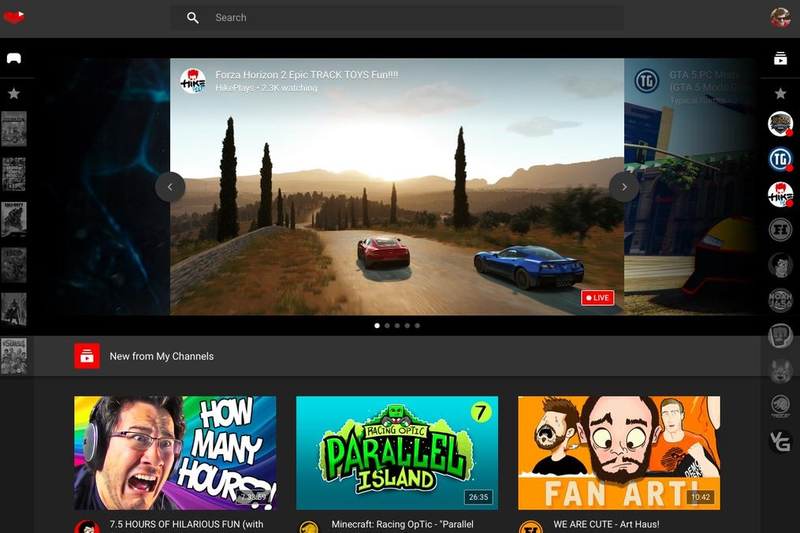
Task: Go to the previous carousel slide
Action: 170,187
